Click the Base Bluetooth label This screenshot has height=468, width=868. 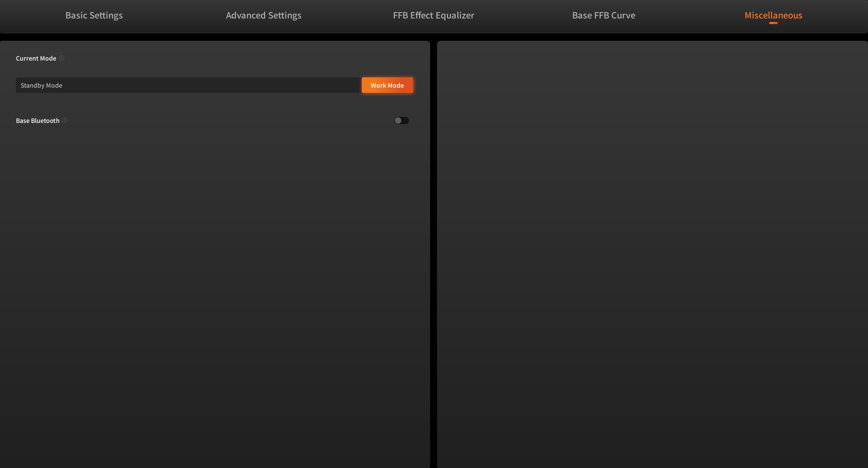point(38,121)
